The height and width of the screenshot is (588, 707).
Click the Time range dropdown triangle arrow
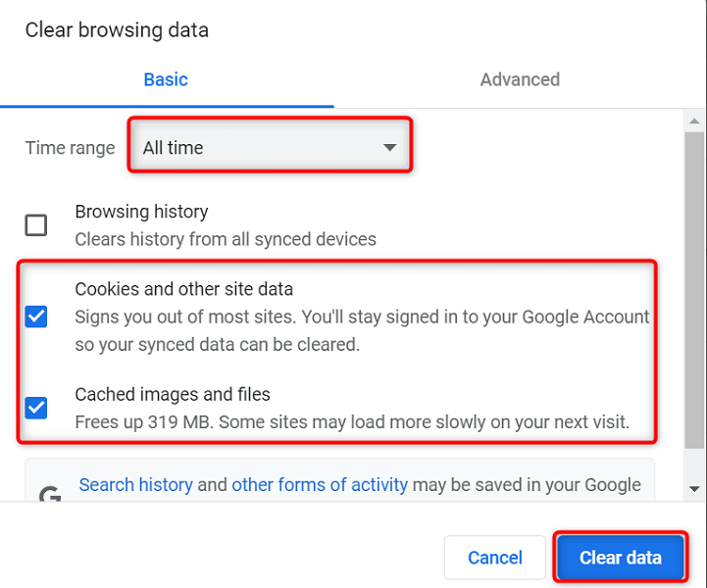click(389, 148)
